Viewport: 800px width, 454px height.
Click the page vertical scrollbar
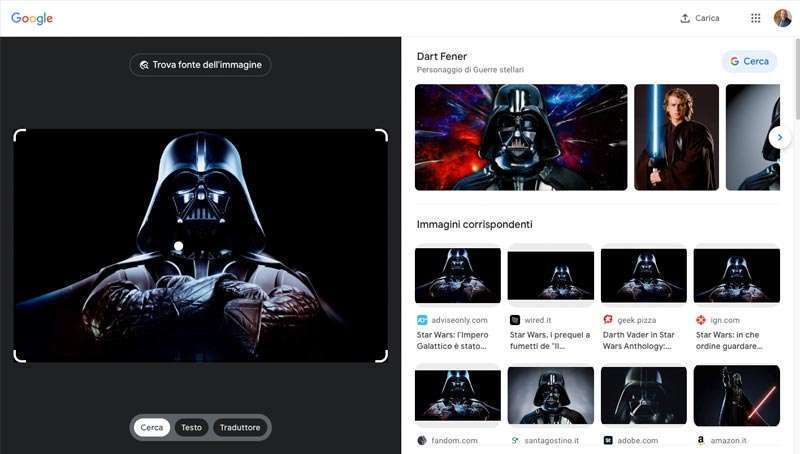796,79
